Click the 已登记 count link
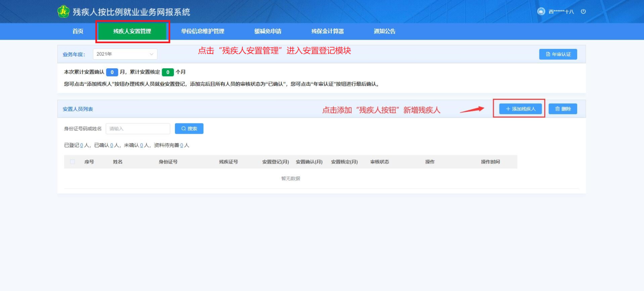Image resolution: width=644 pixels, height=291 pixels. coord(82,145)
